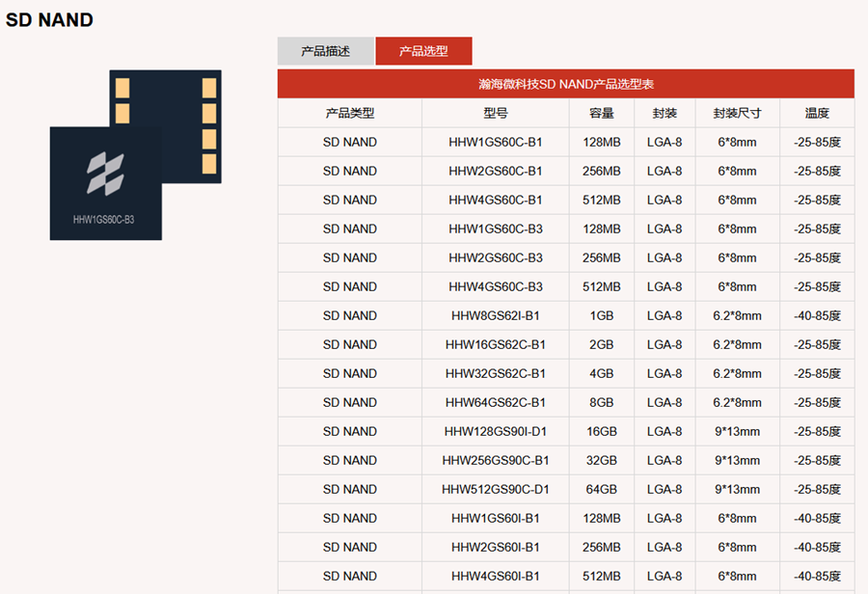Select model HHW4GS60C-B3 in the table

coord(496,286)
